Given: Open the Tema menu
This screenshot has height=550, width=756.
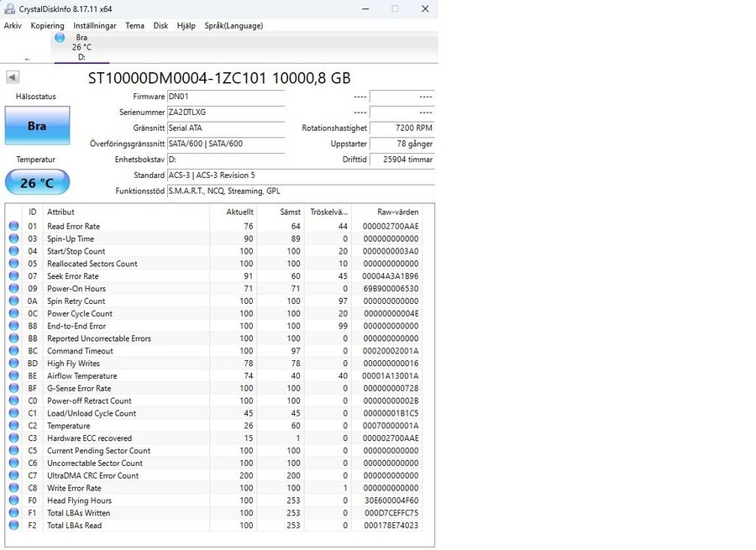Looking at the screenshot, I should pyautogui.click(x=134, y=25).
